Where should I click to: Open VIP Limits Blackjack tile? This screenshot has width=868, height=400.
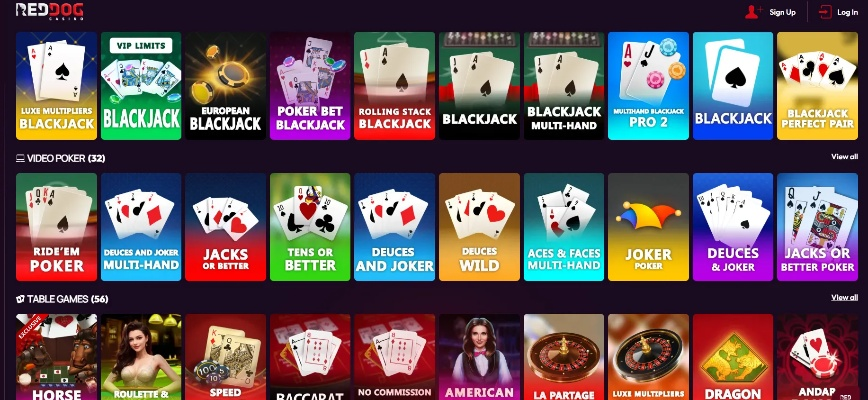pyautogui.click(x=141, y=86)
